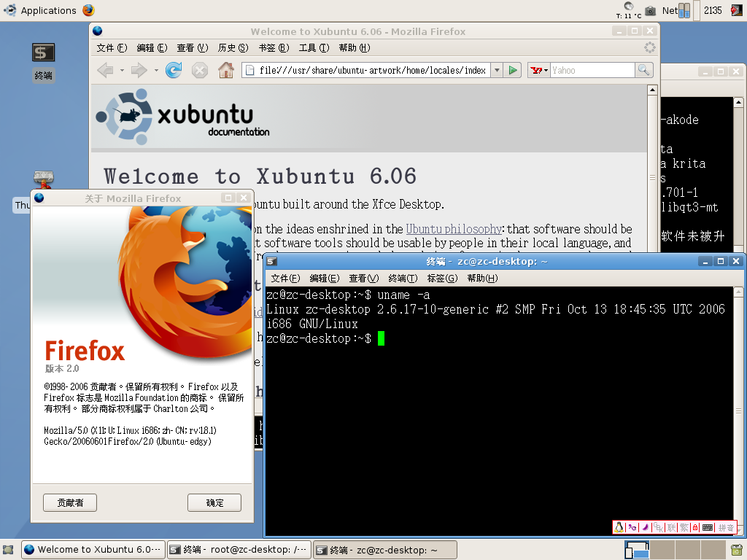Viewport: 747px width, 560px height.
Task: Click the weather temperature panel applet
Action: pos(629,10)
